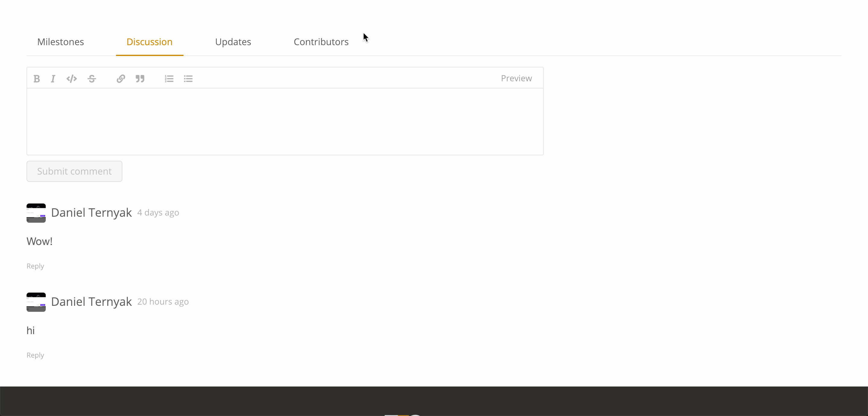Open Daniel Ternyak's avatar on first comment
The width and height of the screenshot is (868, 416).
(36, 213)
